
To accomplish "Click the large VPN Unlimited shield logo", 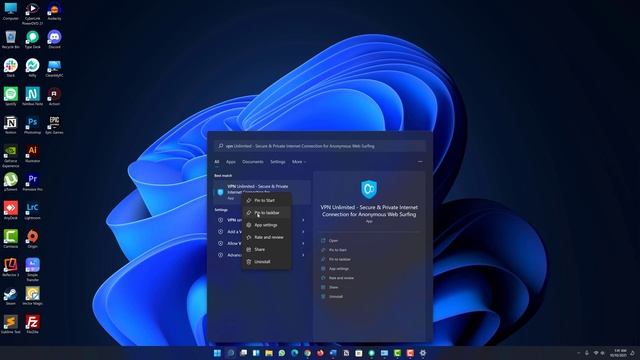I will tap(369, 189).
